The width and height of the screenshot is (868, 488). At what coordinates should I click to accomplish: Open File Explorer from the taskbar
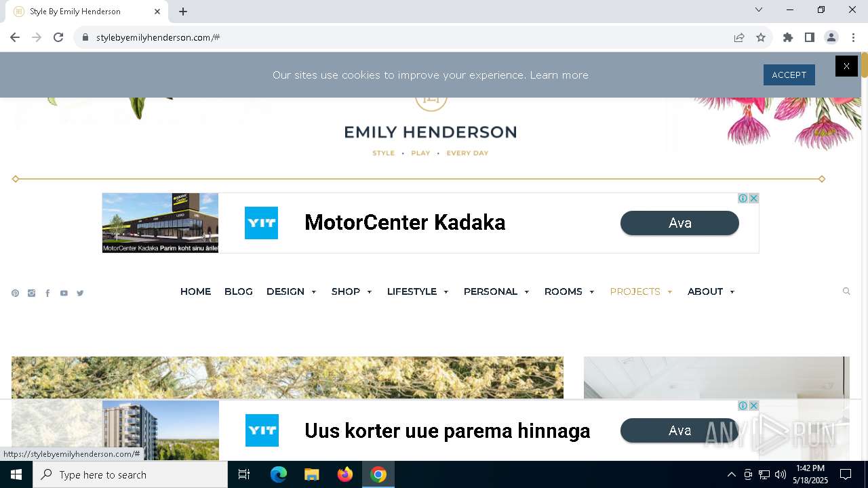(311, 474)
